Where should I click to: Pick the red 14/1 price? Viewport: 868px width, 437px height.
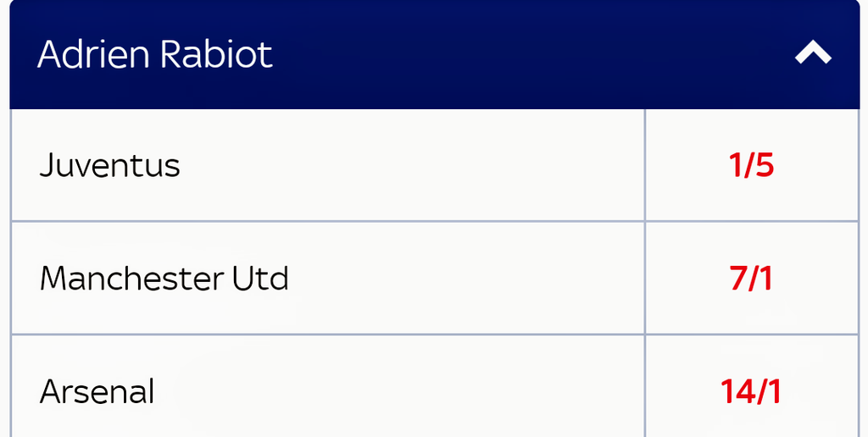(x=752, y=392)
